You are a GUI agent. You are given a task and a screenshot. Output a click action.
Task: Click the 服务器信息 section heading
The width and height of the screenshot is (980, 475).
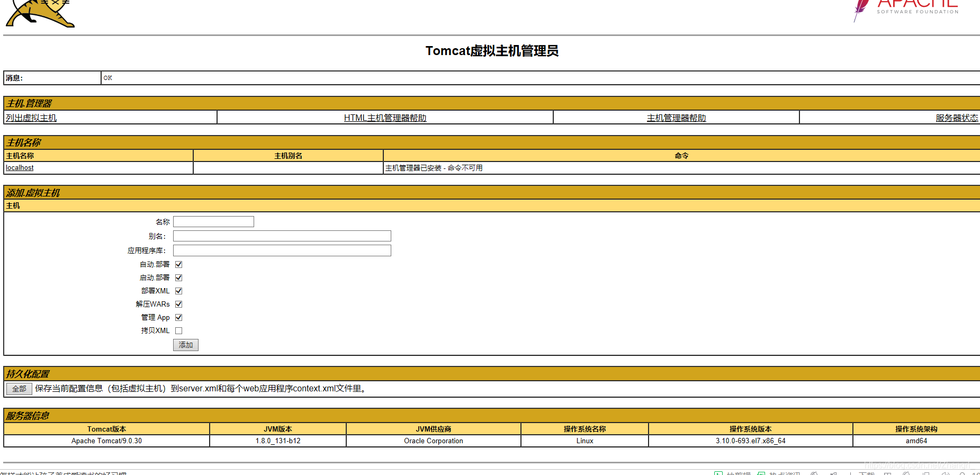(x=28, y=416)
